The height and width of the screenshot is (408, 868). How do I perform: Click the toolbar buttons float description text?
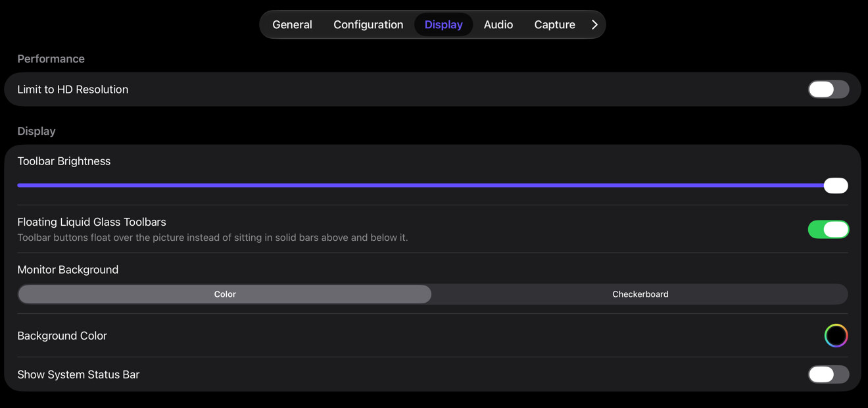(x=212, y=238)
